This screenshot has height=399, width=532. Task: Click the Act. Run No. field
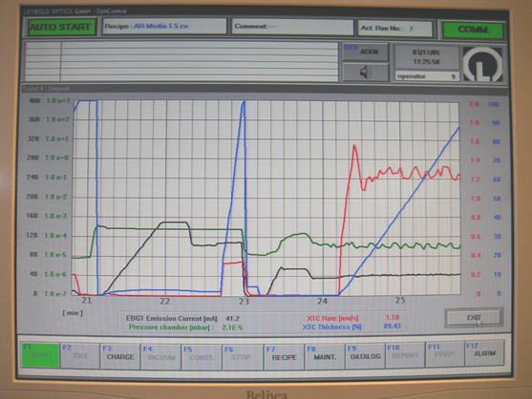coord(395,29)
